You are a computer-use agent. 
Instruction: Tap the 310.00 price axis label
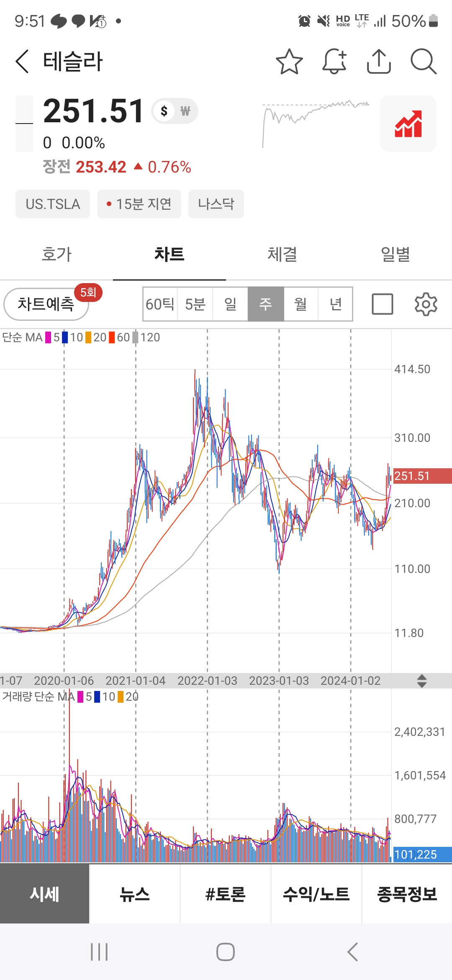(x=412, y=438)
